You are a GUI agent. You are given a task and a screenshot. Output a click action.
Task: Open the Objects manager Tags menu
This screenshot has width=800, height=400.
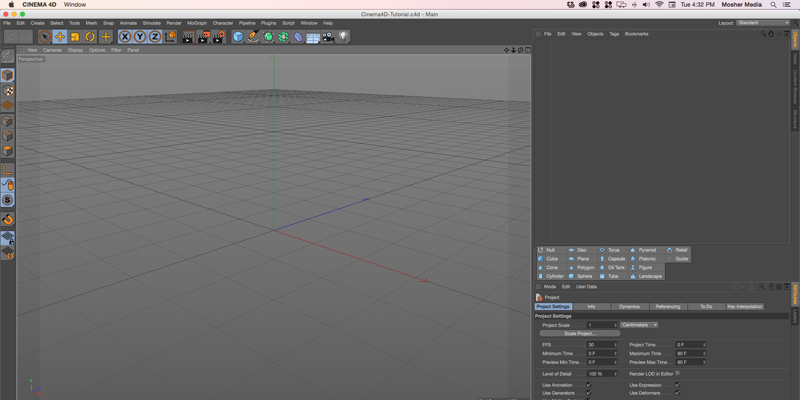point(614,34)
